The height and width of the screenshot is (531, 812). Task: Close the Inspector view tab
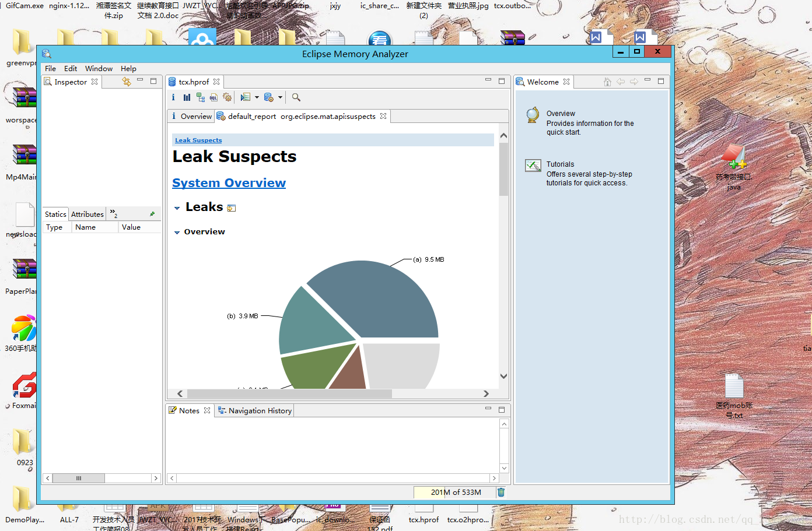tap(94, 82)
